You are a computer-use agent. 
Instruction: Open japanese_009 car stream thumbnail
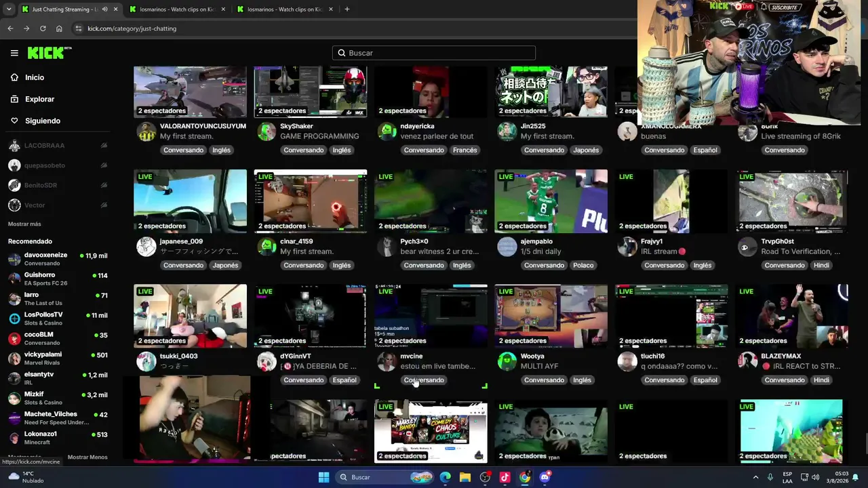point(191,201)
